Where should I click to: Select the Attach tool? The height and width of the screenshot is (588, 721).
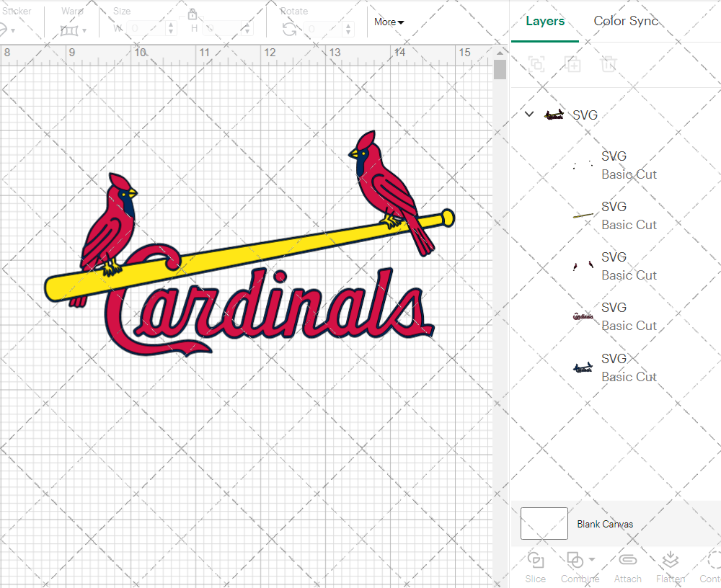click(628, 567)
